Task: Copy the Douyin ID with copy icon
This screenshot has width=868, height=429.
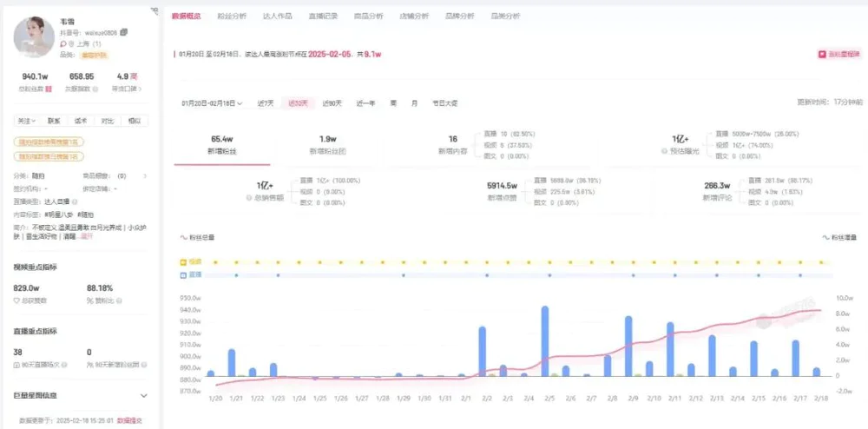Action: (x=123, y=33)
